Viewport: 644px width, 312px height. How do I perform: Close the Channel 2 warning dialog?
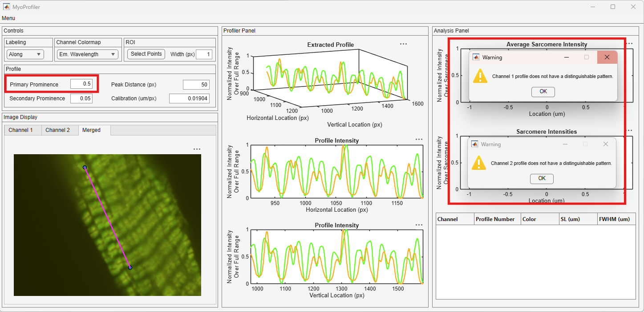point(605,144)
